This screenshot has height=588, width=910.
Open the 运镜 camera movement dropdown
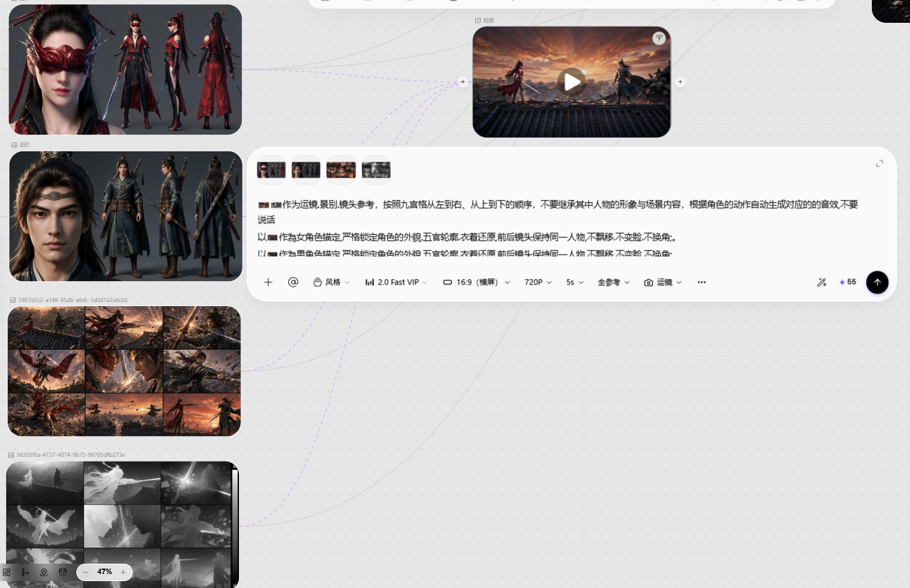pyautogui.click(x=663, y=283)
